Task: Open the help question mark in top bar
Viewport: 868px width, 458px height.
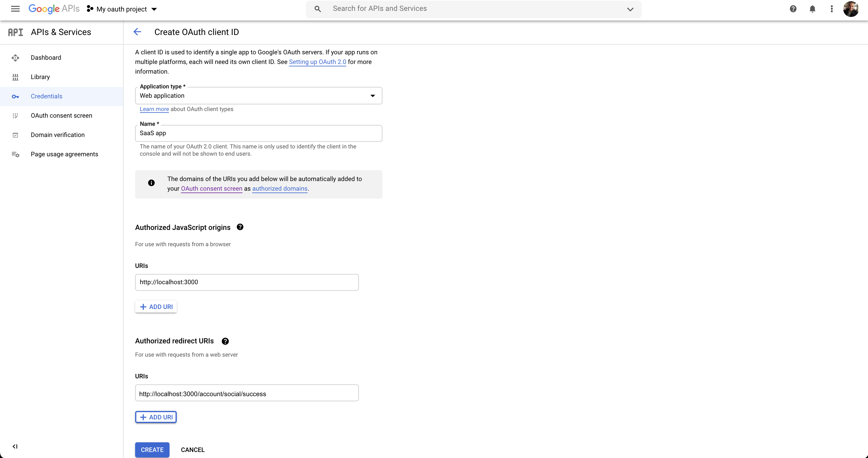Action: (793, 9)
